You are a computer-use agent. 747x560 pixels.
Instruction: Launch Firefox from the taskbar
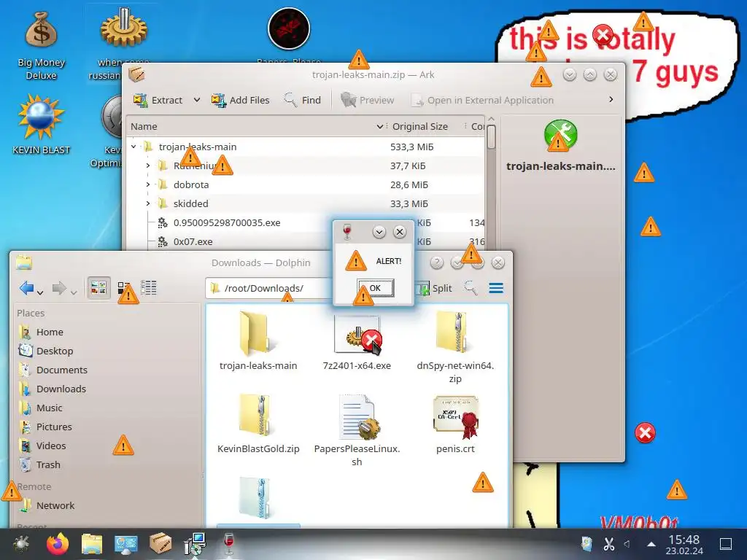click(x=58, y=544)
